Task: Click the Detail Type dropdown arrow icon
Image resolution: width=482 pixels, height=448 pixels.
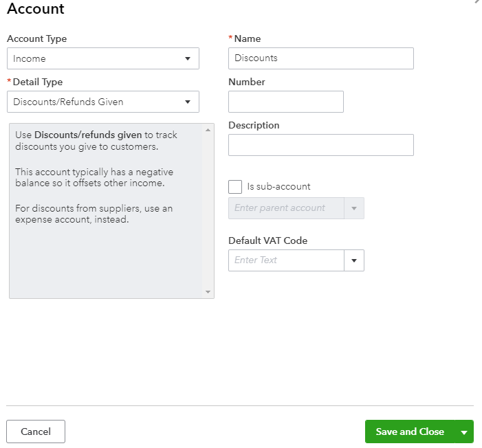Action: pyautogui.click(x=188, y=102)
